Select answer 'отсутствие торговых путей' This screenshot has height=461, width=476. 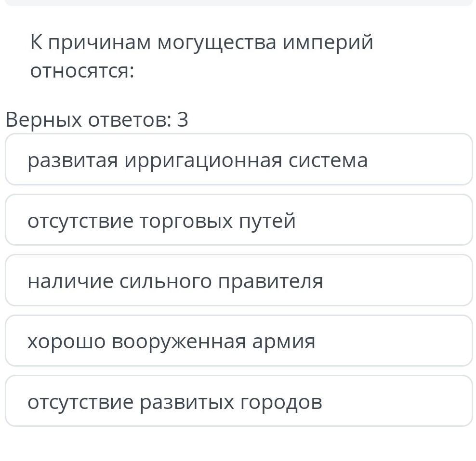(238, 221)
